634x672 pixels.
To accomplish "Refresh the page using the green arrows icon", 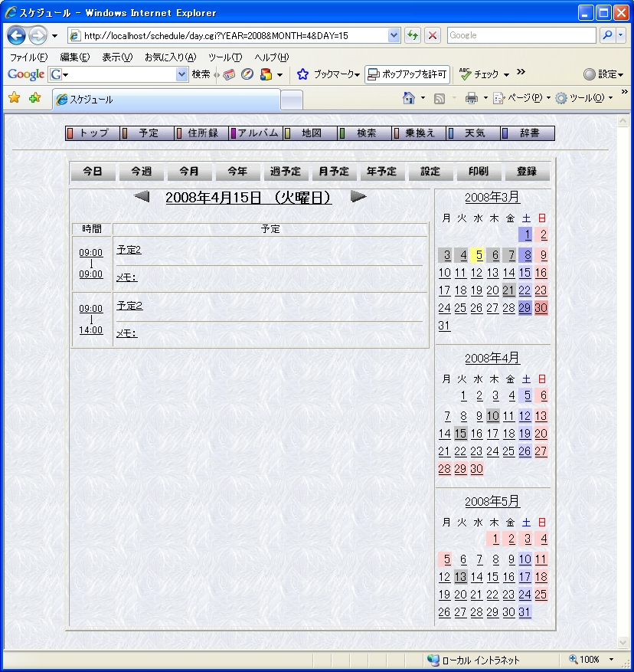I will click(413, 35).
